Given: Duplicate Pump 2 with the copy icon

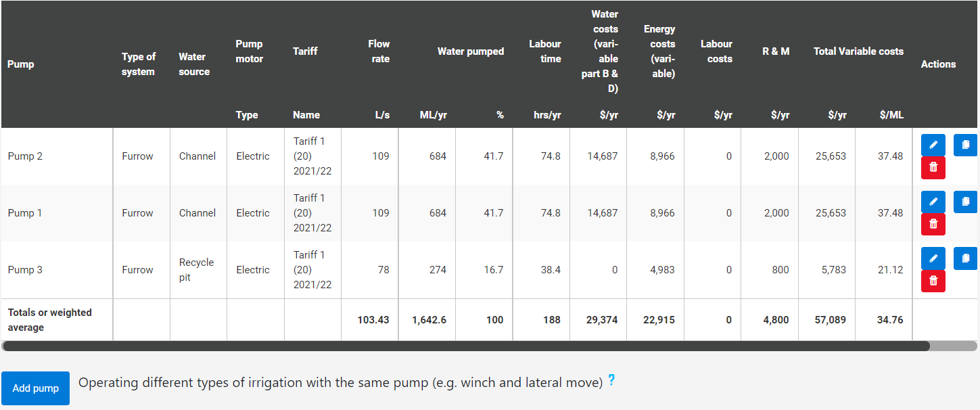Looking at the screenshot, I should click(x=965, y=145).
